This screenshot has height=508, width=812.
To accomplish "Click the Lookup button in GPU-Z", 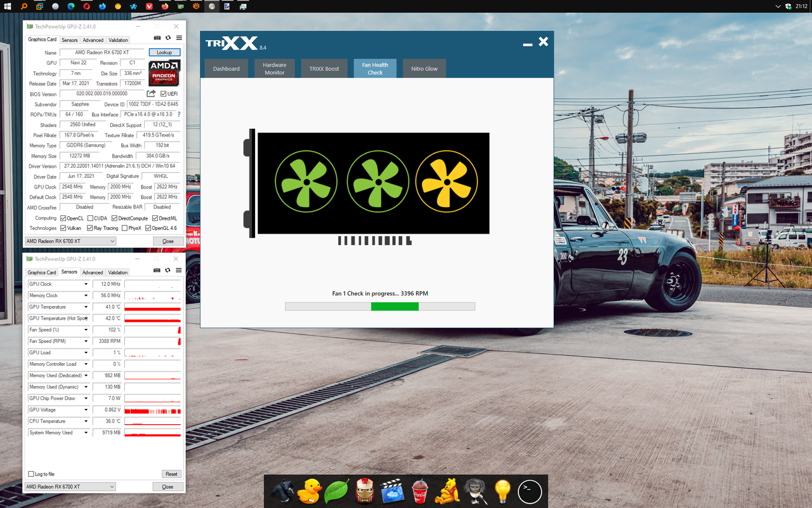I will [164, 52].
